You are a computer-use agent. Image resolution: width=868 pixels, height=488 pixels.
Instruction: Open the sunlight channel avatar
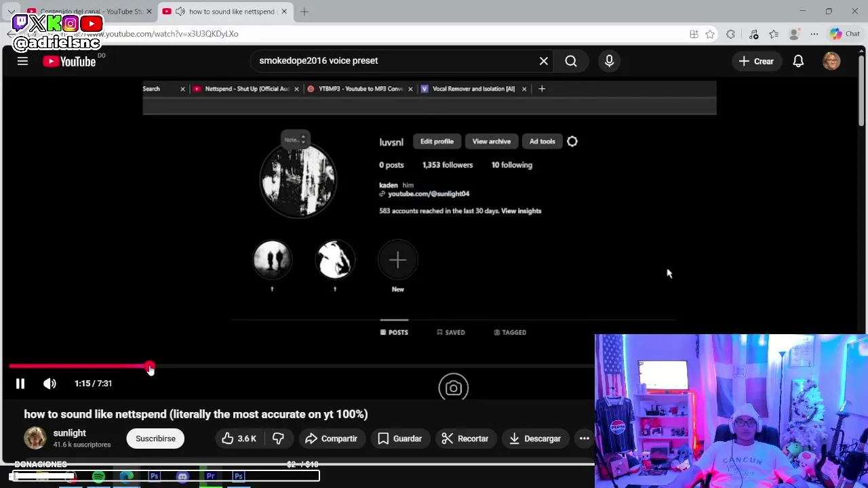[35, 439]
